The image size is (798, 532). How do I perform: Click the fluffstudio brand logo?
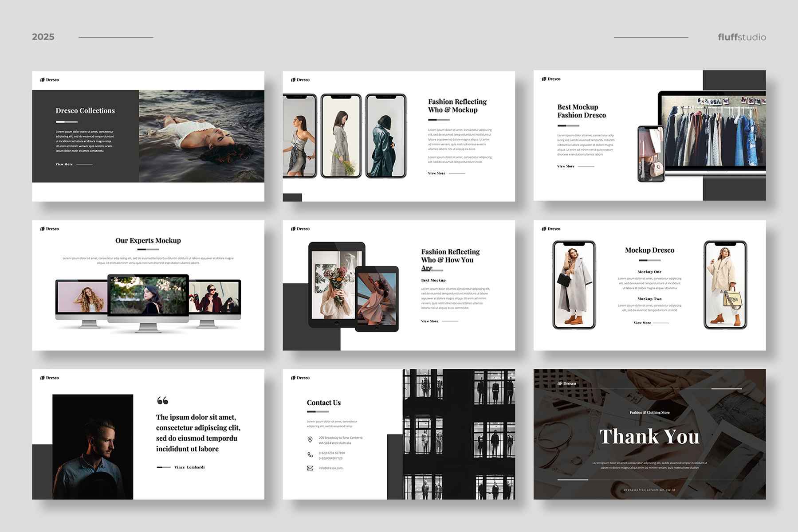pyautogui.click(x=742, y=37)
